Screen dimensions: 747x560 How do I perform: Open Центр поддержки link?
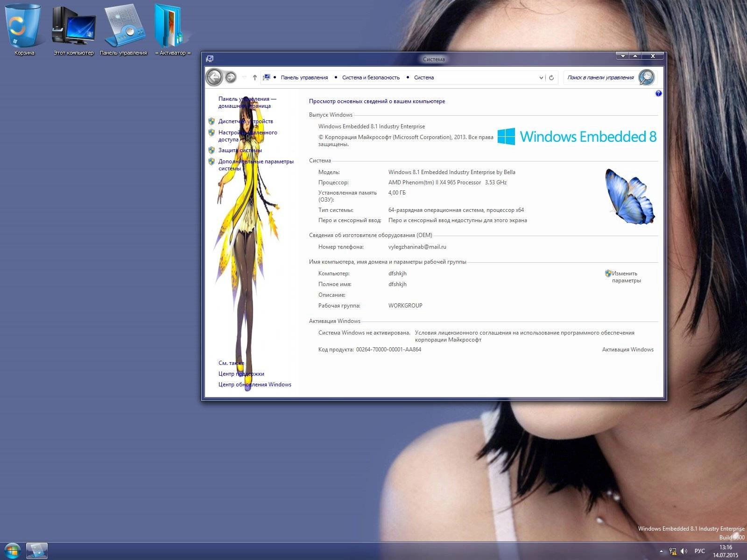[241, 374]
